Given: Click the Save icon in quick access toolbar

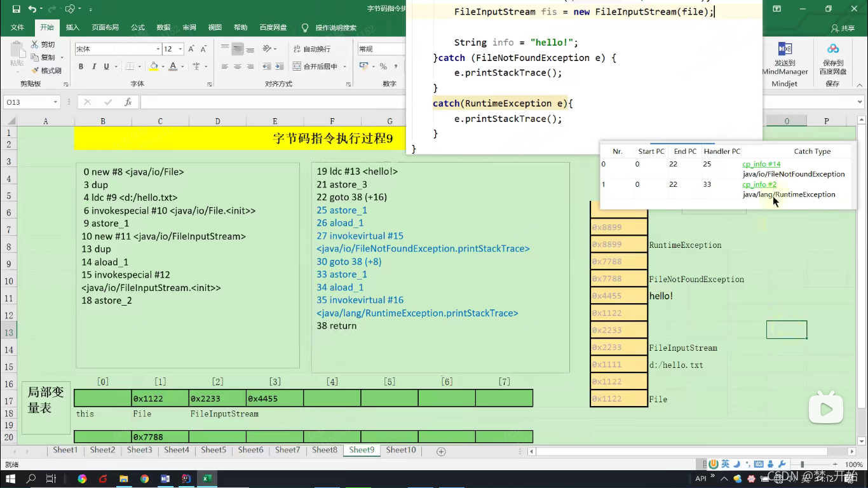Looking at the screenshot, I should (x=16, y=9).
